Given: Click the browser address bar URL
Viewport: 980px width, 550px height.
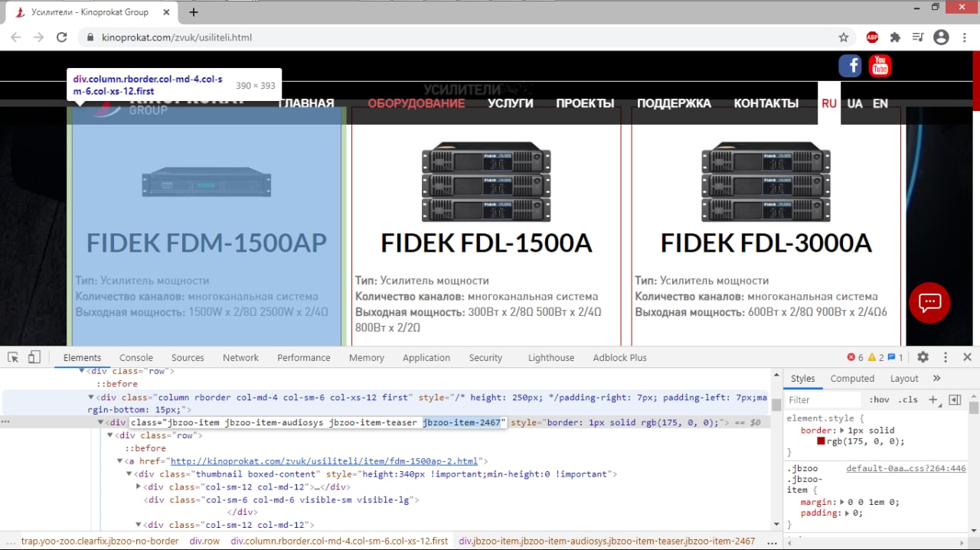Looking at the screenshot, I should pos(177,37).
